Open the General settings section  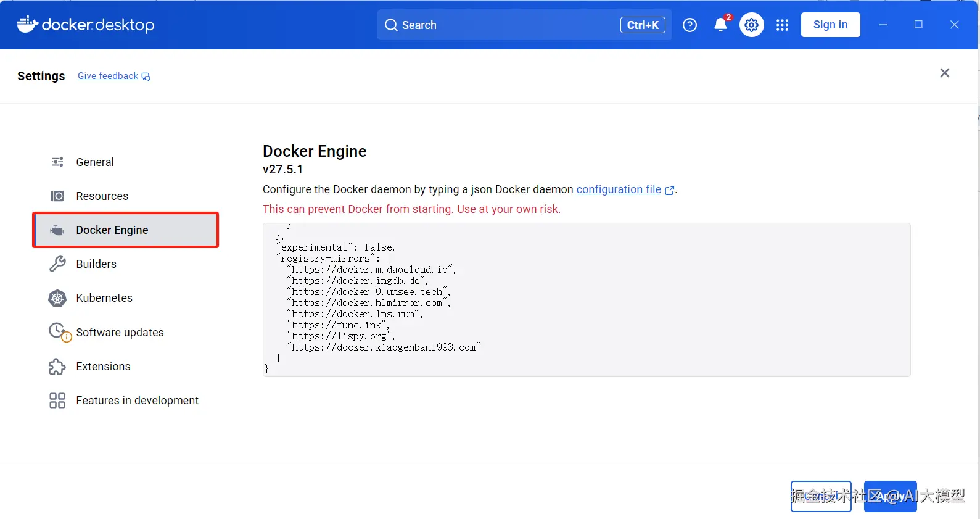[126, 162]
